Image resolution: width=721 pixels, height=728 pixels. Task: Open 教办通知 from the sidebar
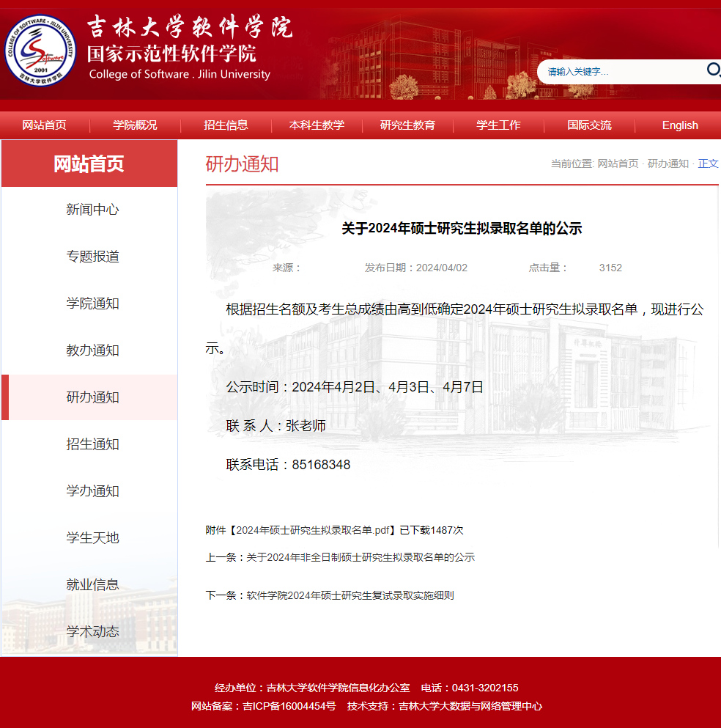pos(92,350)
